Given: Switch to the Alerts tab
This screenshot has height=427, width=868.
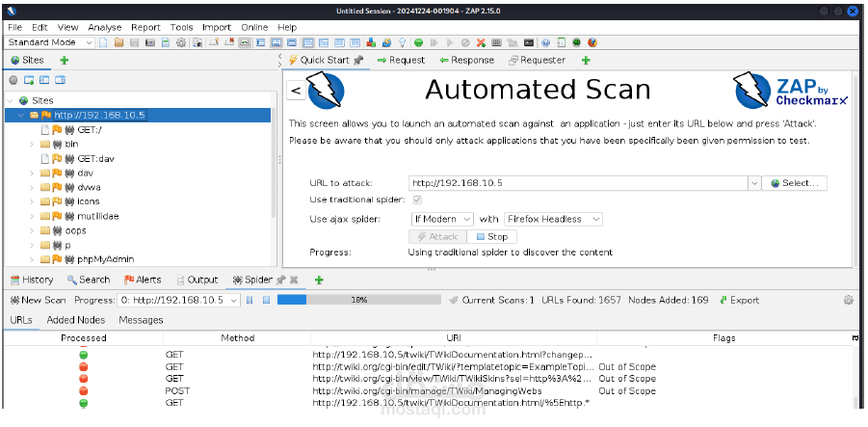Looking at the screenshot, I should point(143,280).
